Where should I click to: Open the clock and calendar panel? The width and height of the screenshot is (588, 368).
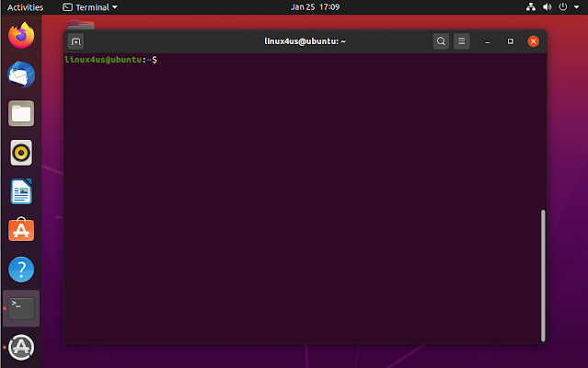[x=315, y=7]
